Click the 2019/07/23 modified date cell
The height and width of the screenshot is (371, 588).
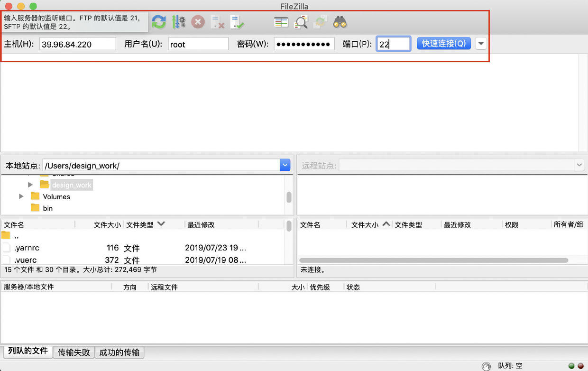(x=215, y=248)
